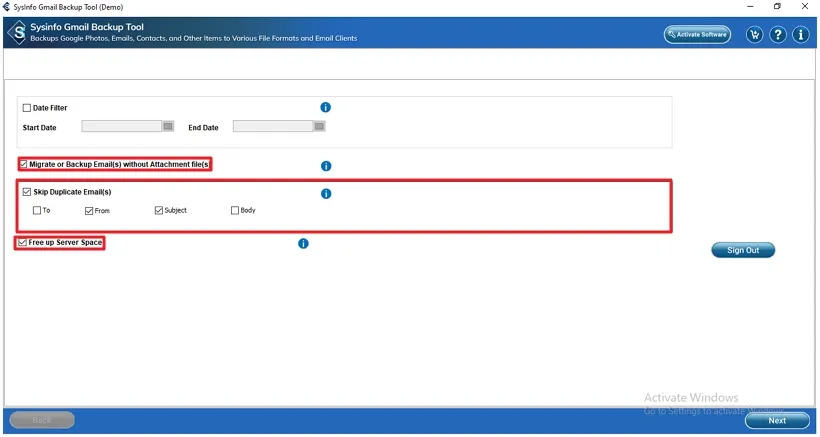The width and height of the screenshot is (820, 437).
Task: Click the app icon in the title bar
Action: point(6,7)
